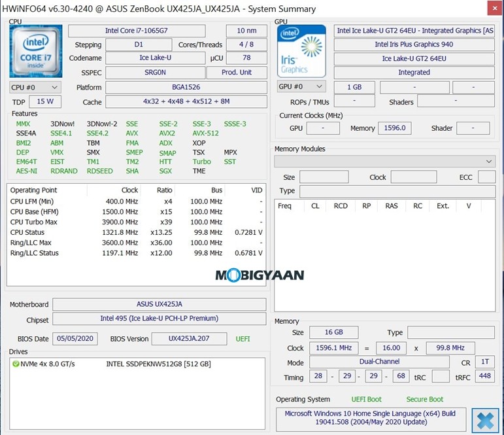Click the 3DNow! feature label
The width and height of the screenshot is (504, 435).
pyautogui.click(x=62, y=124)
